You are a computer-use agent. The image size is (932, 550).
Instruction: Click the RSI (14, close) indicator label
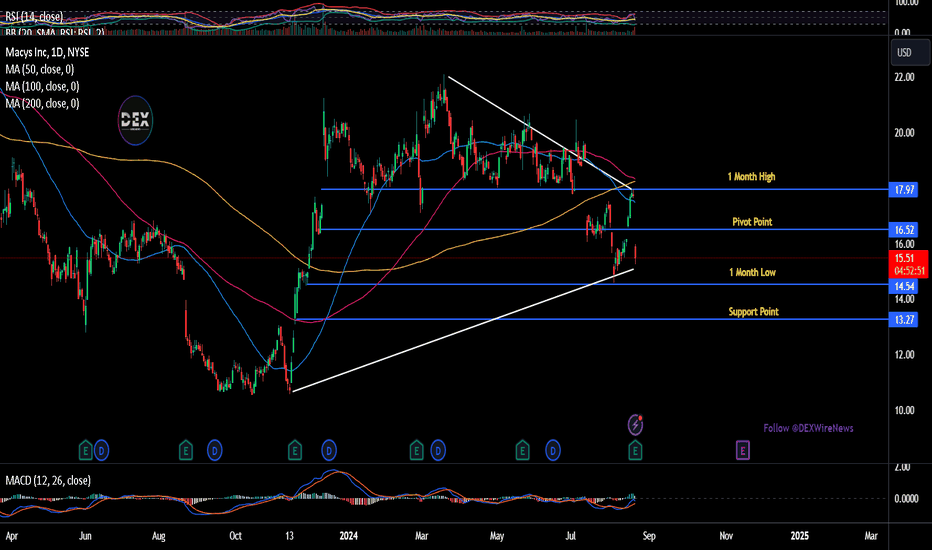[x=35, y=16]
